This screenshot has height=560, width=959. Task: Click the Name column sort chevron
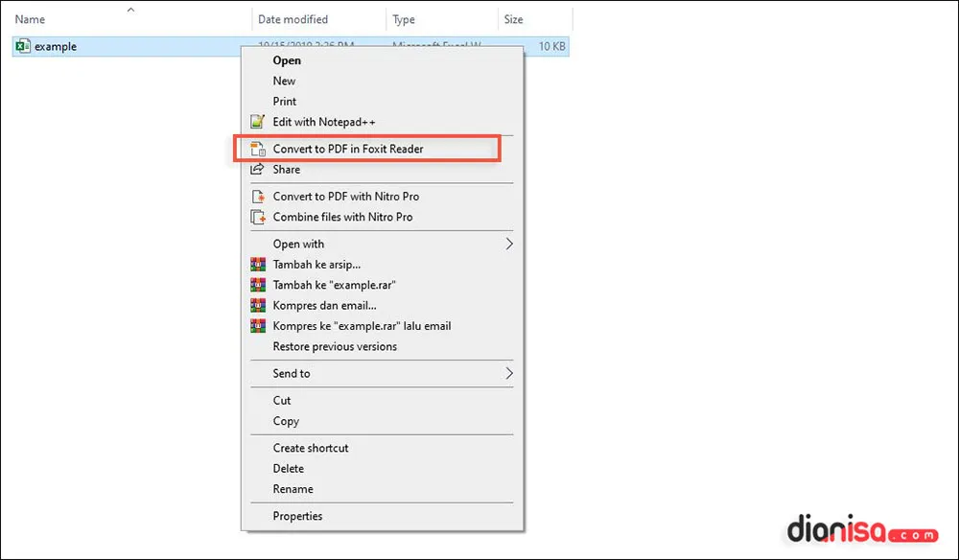pos(130,10)
